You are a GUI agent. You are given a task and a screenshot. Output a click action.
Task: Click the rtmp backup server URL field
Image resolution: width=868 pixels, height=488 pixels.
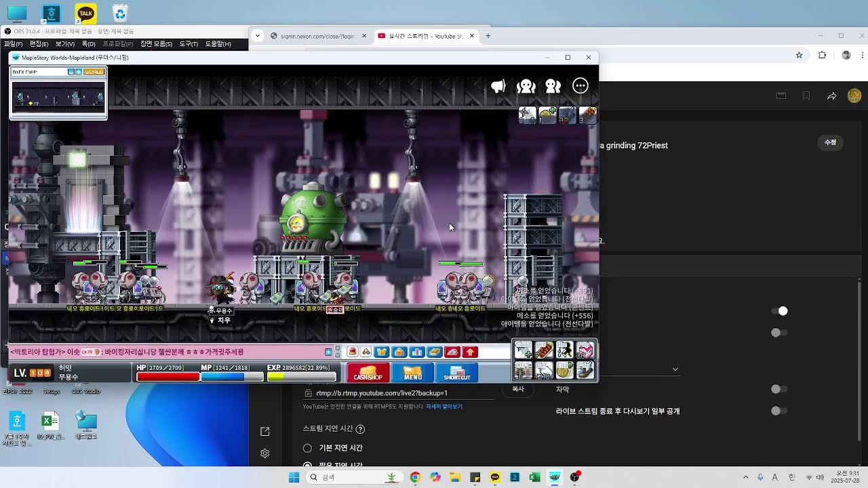[400, 393]
